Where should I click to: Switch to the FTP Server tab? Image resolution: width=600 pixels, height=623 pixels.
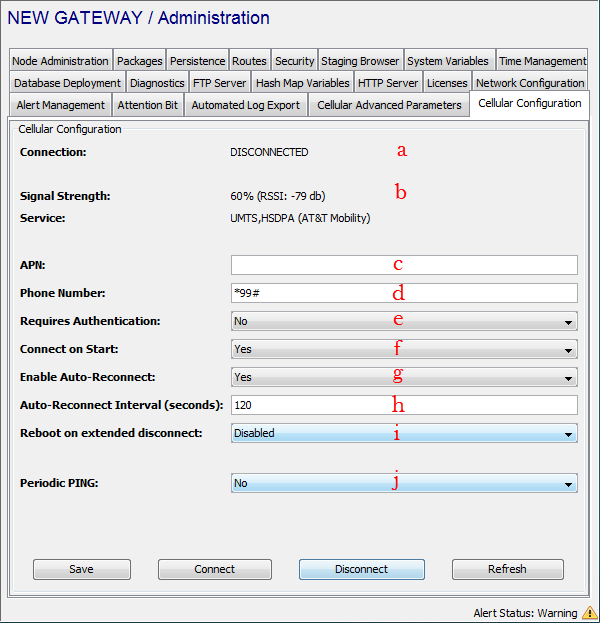pos(219,83)
